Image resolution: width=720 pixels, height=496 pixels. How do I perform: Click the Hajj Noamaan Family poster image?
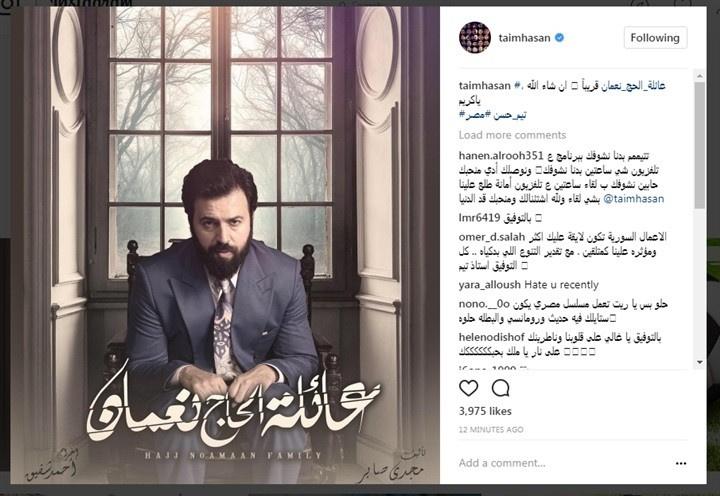(x=225, y=245)
